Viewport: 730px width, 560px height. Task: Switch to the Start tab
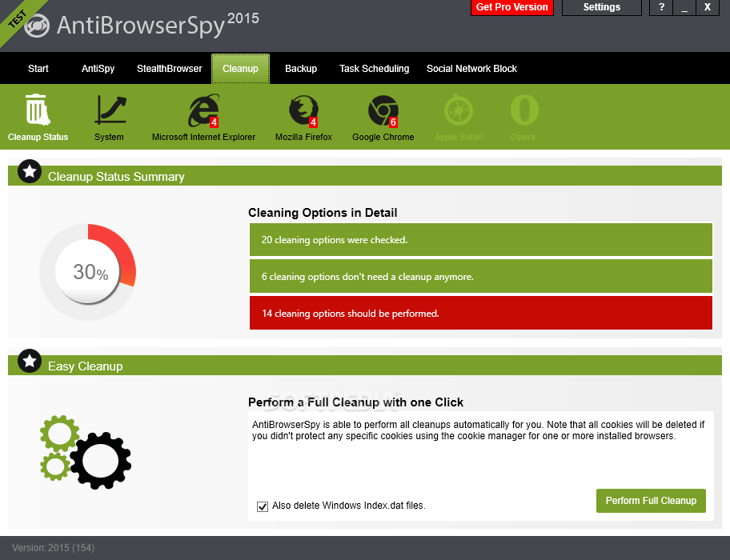pyautogui.click(x=38, y=69)
